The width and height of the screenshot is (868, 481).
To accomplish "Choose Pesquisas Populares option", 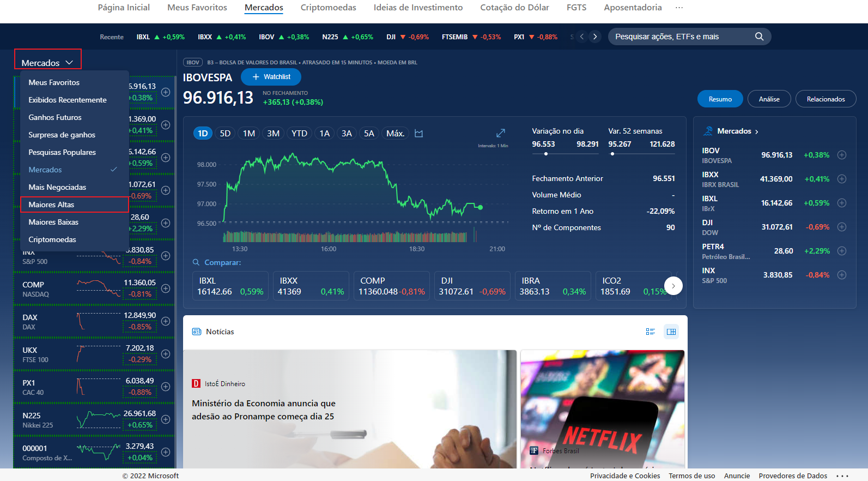I will (x=74, y=152).
